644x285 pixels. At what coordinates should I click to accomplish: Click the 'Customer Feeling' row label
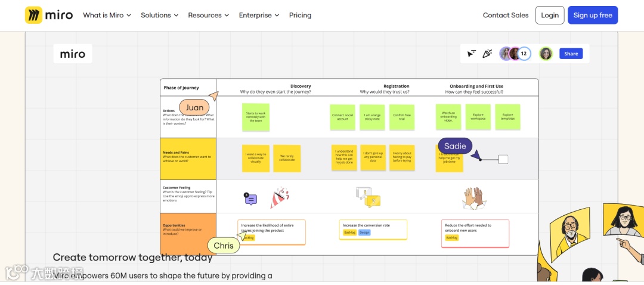(188, 196)
